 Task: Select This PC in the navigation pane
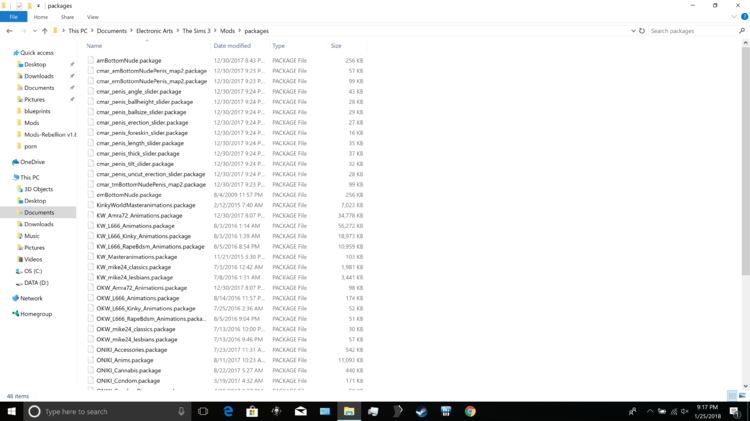[x=30, y=177]
